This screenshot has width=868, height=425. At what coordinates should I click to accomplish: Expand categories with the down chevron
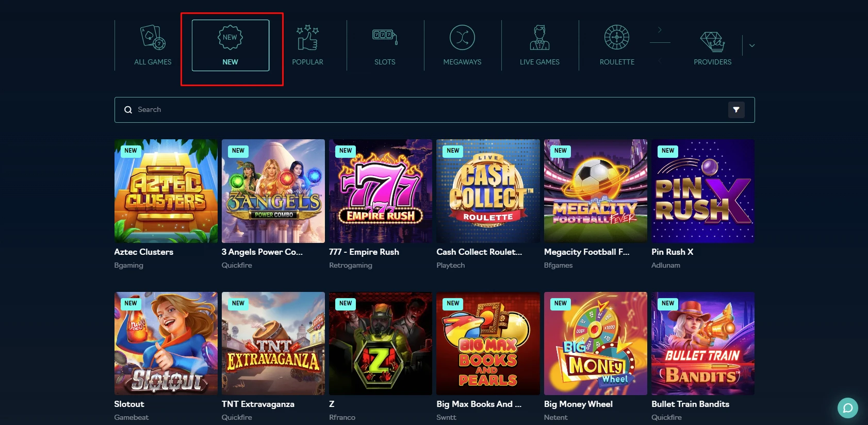[752, 45]
